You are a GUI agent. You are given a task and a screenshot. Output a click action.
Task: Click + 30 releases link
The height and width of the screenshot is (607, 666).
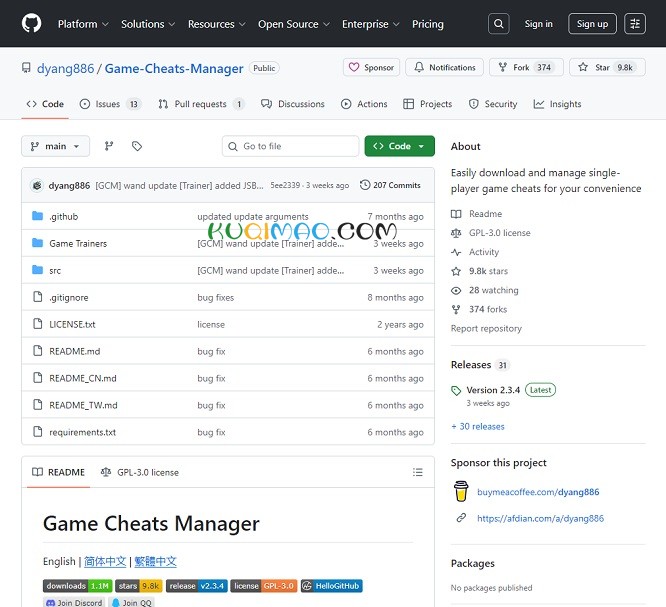[x=478, y=426]
